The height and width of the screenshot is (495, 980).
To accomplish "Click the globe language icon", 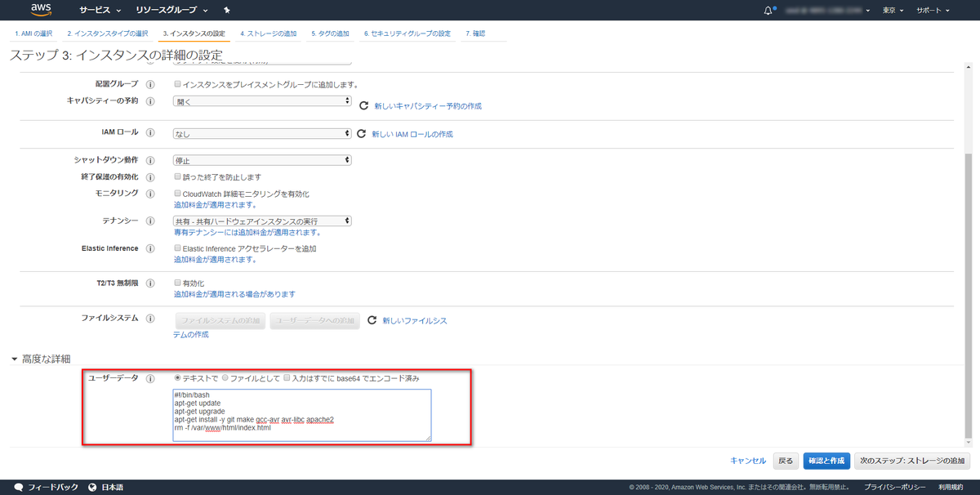I will [93, 487].
